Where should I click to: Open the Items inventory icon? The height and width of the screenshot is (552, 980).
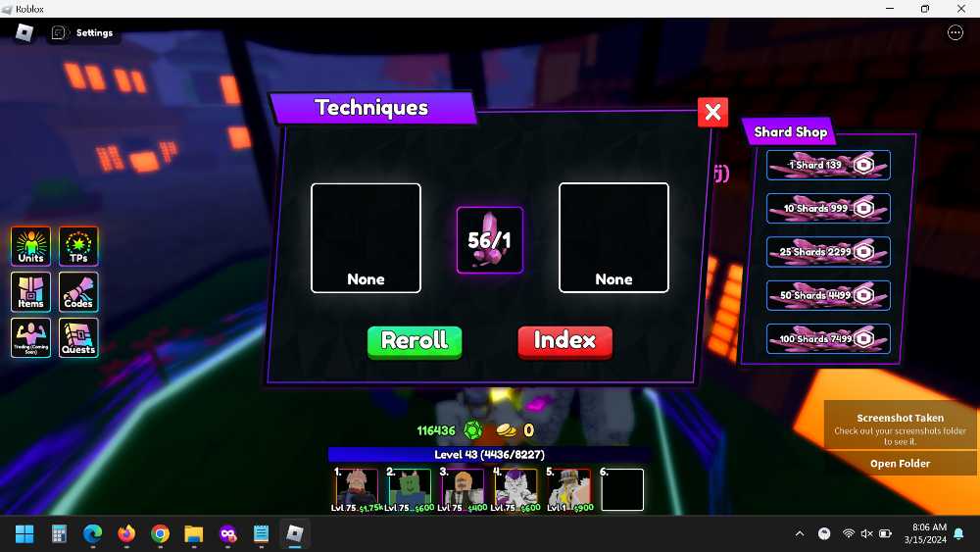[x=30, y=292]
